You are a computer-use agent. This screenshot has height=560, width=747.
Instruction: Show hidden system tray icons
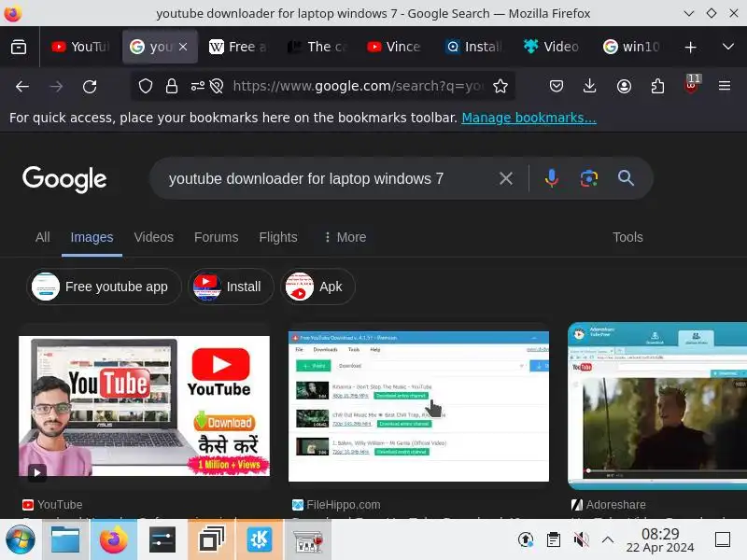[x=608, y=539]
